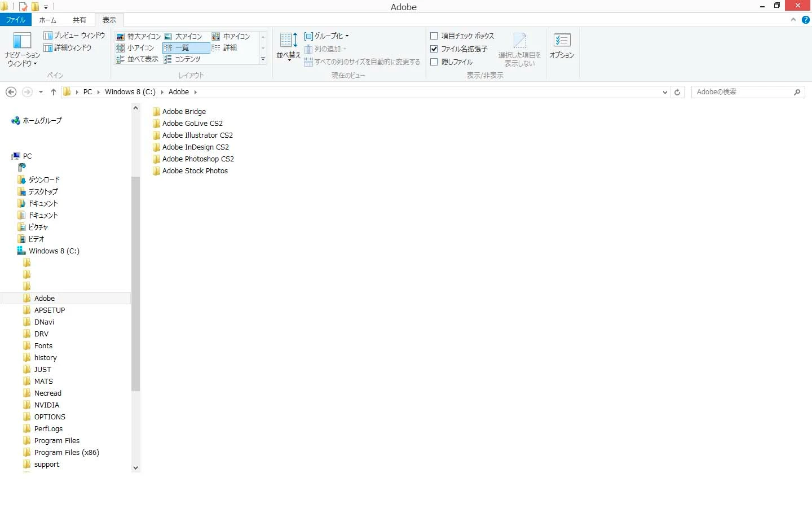This screenshot has height=508, width=812.
Task: Select the List layout option
Action: (186, 48)
